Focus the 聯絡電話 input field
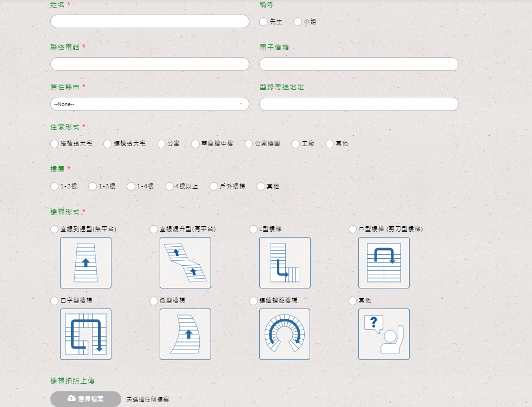 149,64
